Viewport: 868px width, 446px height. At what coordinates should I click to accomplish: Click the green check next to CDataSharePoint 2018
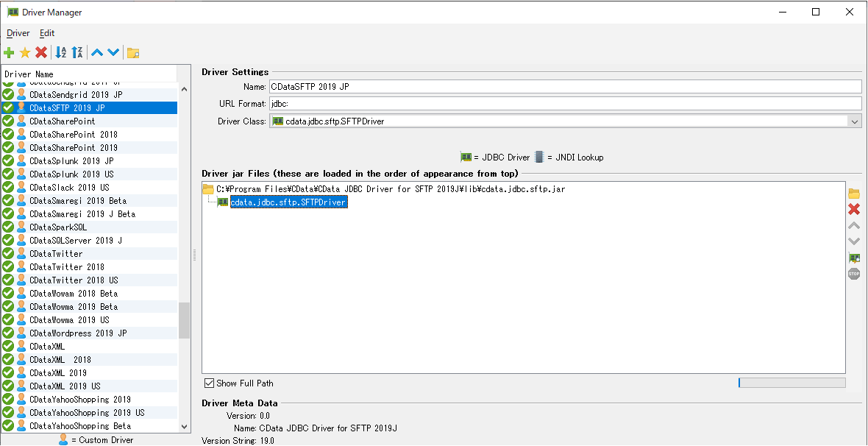tap(8, 134)
